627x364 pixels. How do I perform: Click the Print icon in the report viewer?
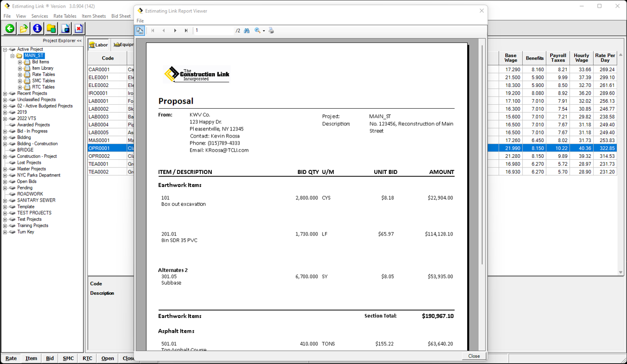[271, 30]
